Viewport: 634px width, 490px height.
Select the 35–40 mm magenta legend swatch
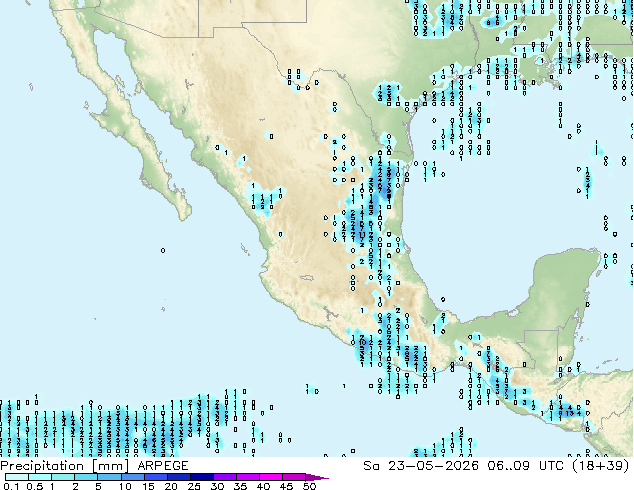click(247, 477)
